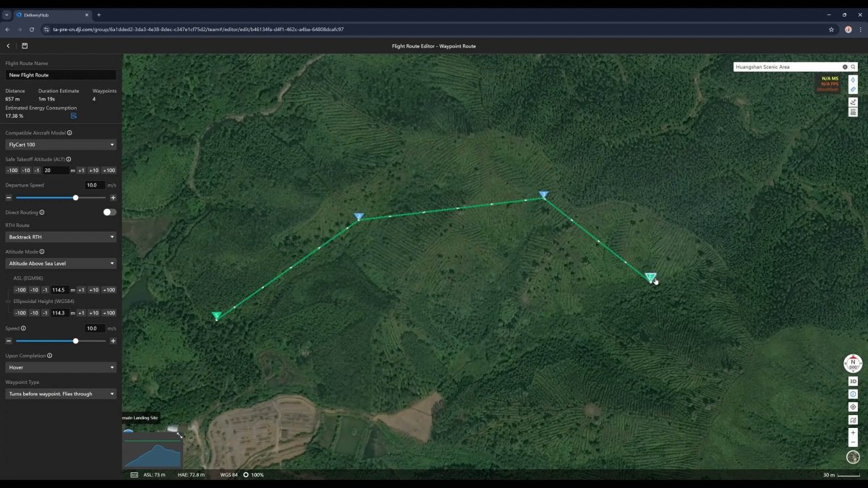Open the map layers list icon
Viewport: 868px width, 488px height.
(854, 112)
